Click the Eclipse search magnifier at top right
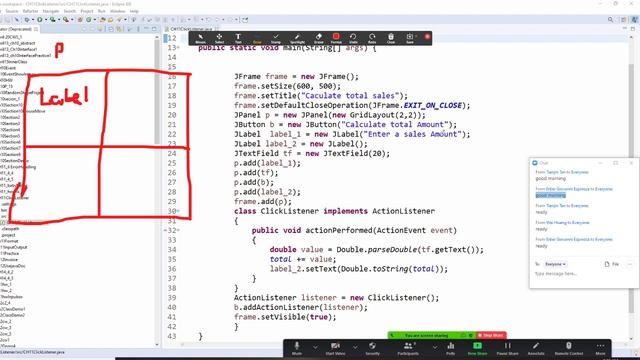 pyautogui.click(x=610, y=20)
